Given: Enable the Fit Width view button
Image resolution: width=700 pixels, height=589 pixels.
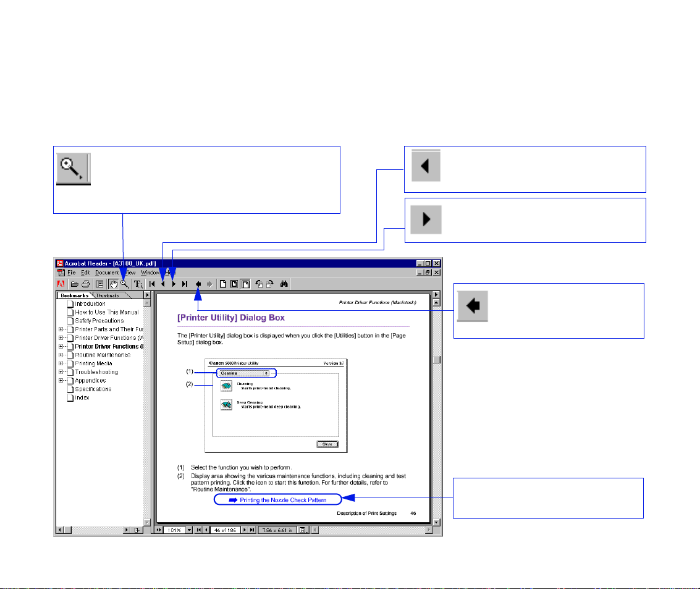Looking at the screenshot, I should (x=245, y=284).
